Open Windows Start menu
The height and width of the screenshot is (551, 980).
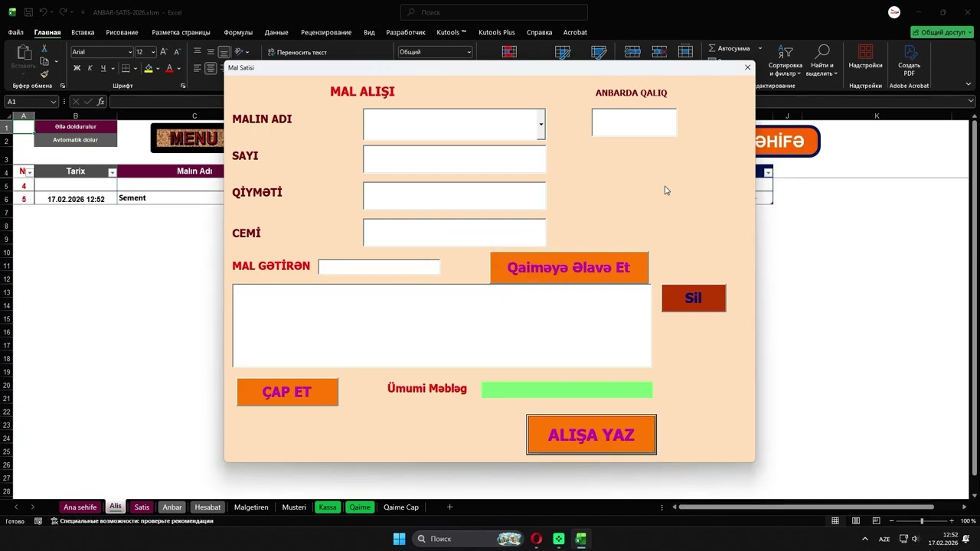(x=399, y=539)
